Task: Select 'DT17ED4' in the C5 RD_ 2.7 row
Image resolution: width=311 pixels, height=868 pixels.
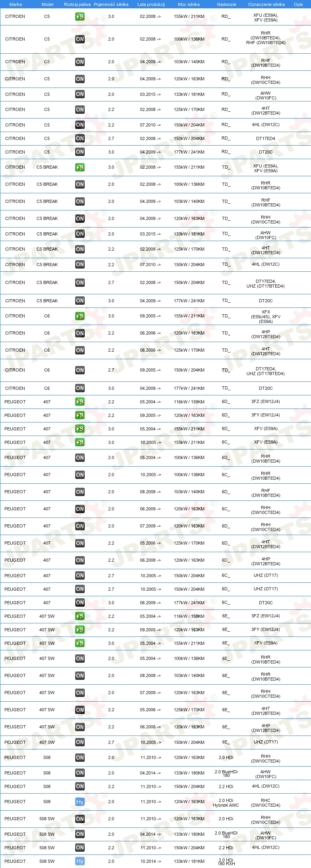Action: (266, 138)
